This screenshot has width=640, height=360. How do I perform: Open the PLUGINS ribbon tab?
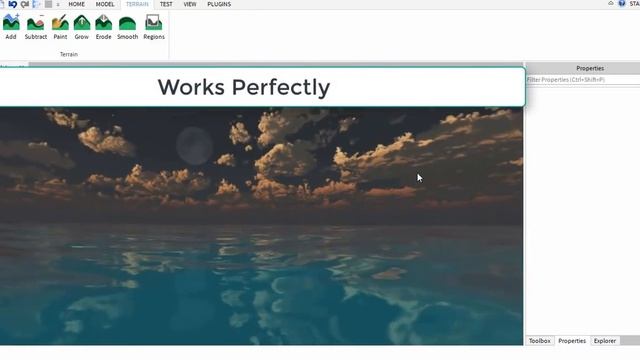[219, 4]
